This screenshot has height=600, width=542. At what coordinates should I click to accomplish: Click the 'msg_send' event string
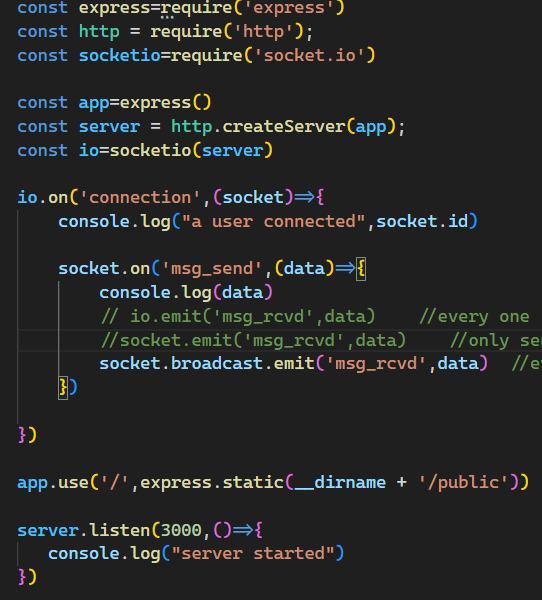pos(212,269)
